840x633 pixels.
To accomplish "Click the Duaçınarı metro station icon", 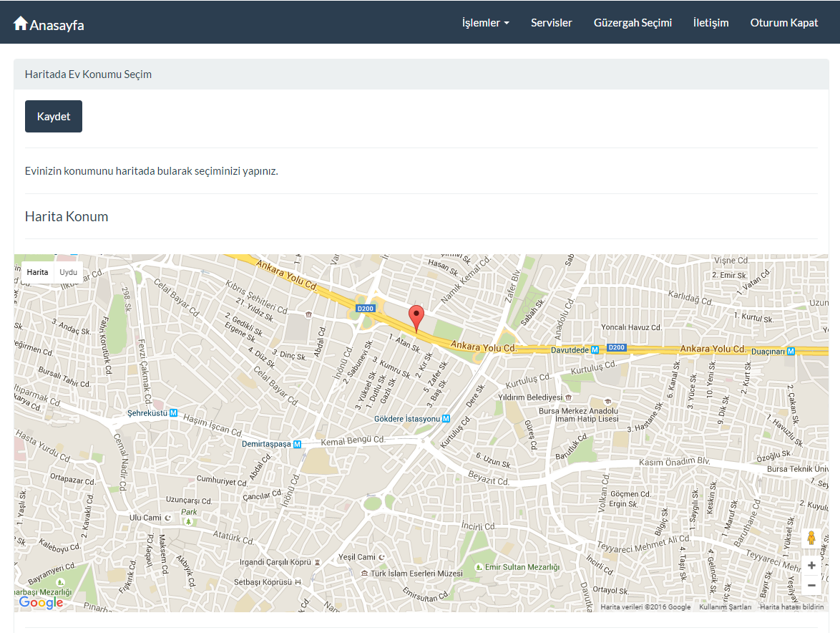I will (791, 351).
